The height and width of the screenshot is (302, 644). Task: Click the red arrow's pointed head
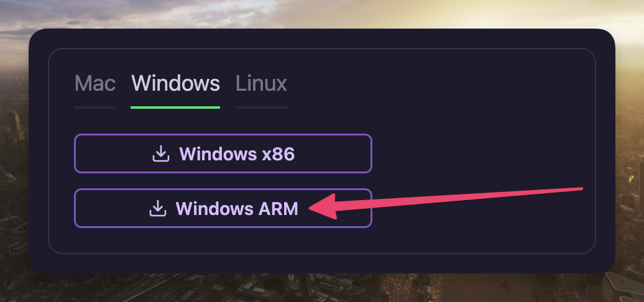pos(323,206)
